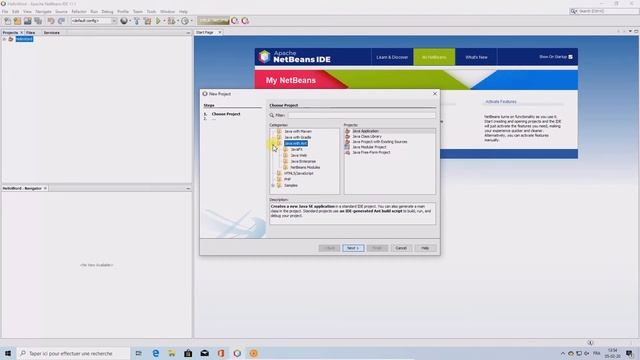Viewport: 640px width, 360px height.
Task: Click the New File toolbar icon
Action: click(7, 21)
